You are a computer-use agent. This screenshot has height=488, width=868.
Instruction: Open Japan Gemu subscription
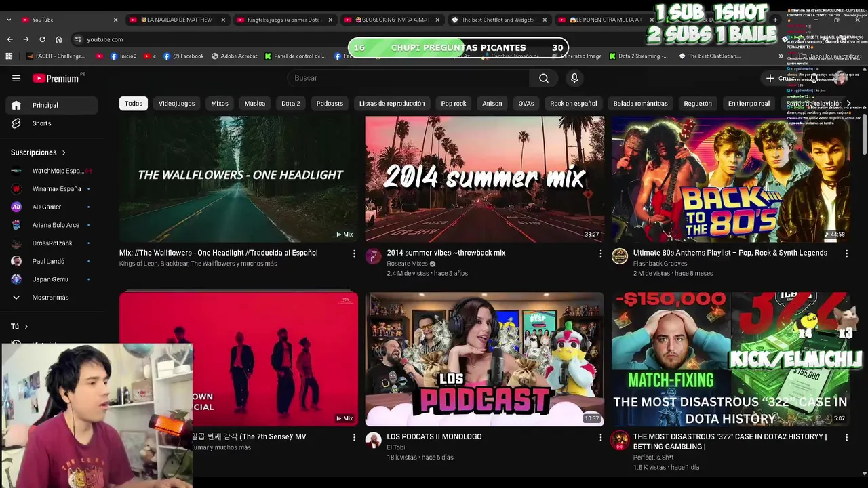click(x=52, y=279)
